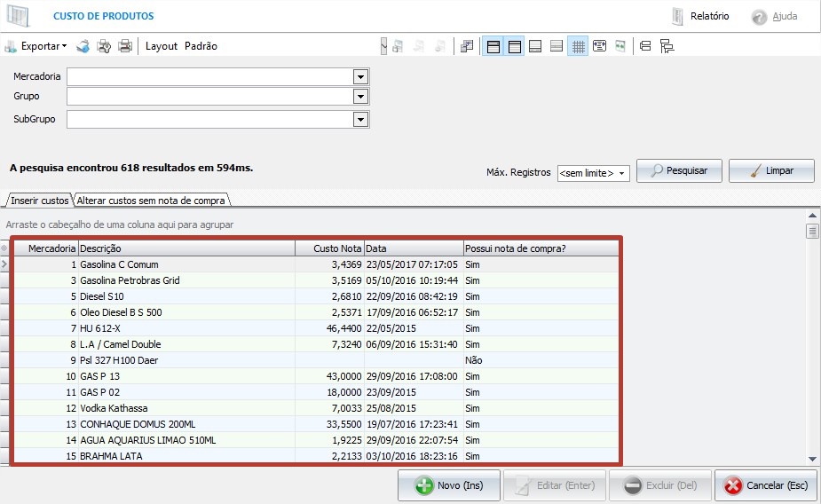Click the Pesquisar button
Viewport: 821px width, 504px height.
(x=679, y=170)
